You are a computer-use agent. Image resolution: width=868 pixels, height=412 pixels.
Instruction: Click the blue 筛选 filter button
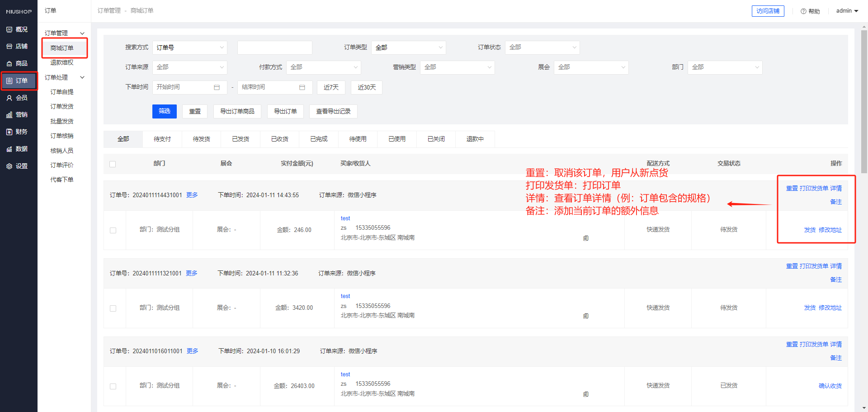164,111
